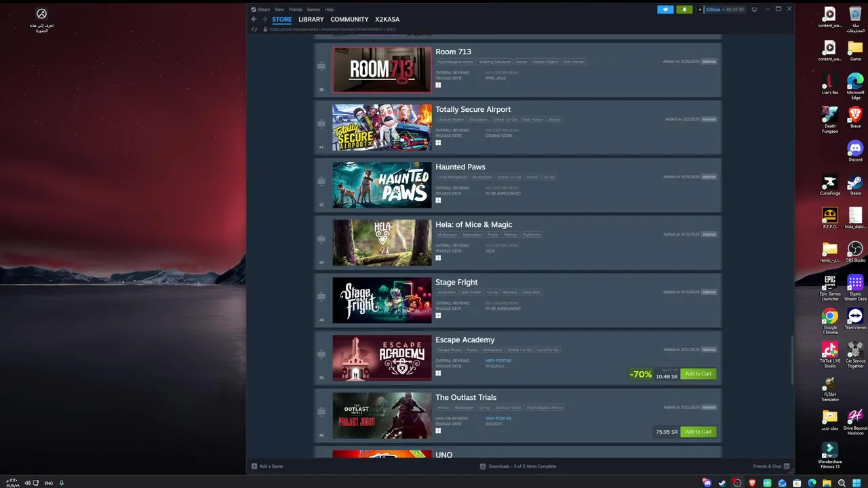Viewport: 868px width, 488px height.
Task: Navigate back with the left arrow
Action: coord(254,20)
